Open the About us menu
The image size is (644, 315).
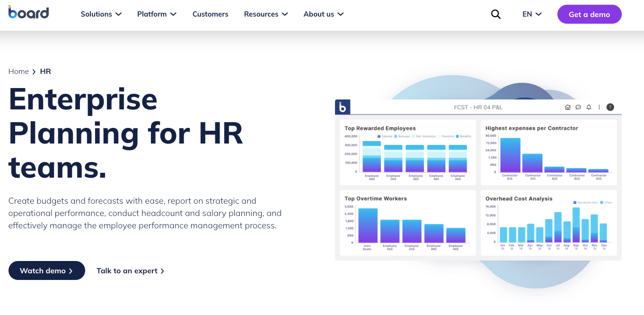click(x=323, y=14)
